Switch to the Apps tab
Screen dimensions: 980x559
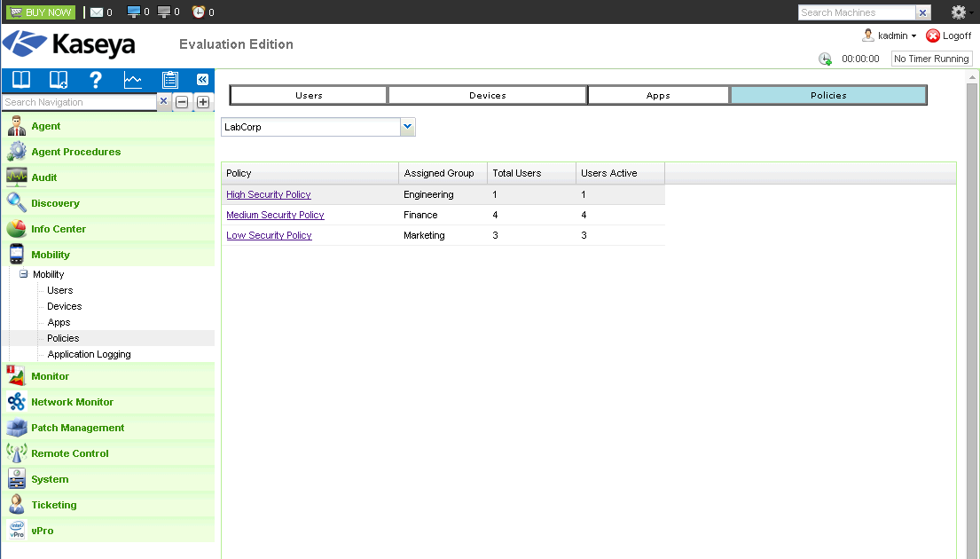click(658, 95)
